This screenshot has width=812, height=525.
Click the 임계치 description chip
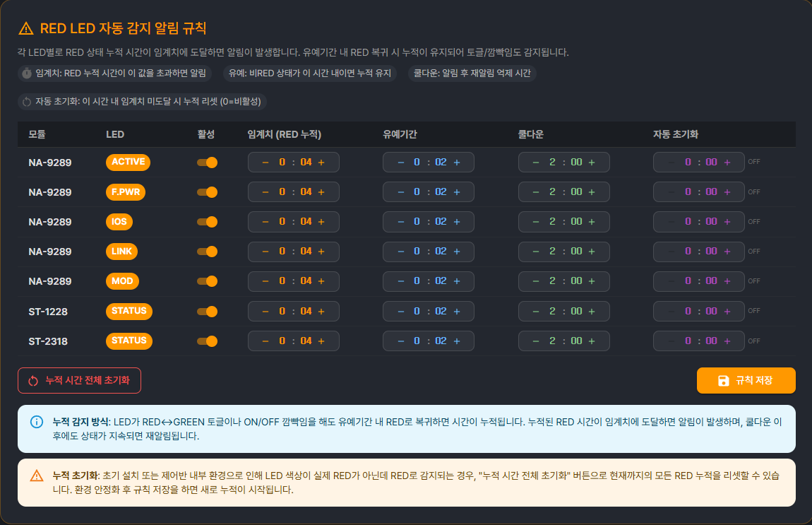114,73
